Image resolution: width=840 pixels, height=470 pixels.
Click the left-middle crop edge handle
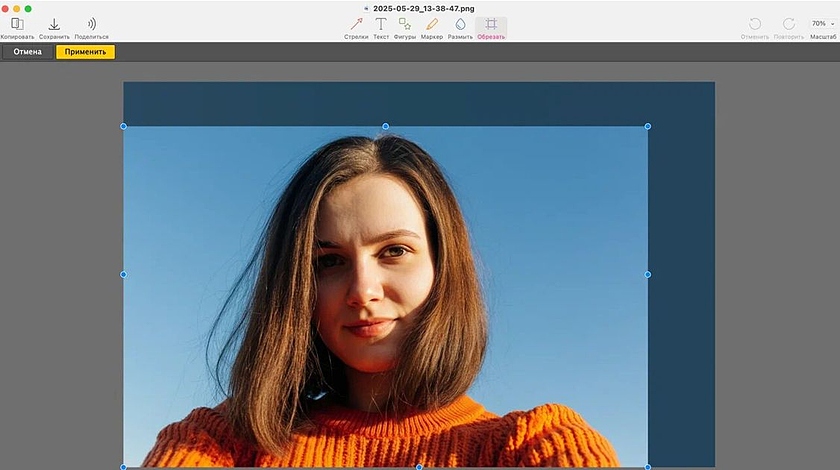click(124, 274)
